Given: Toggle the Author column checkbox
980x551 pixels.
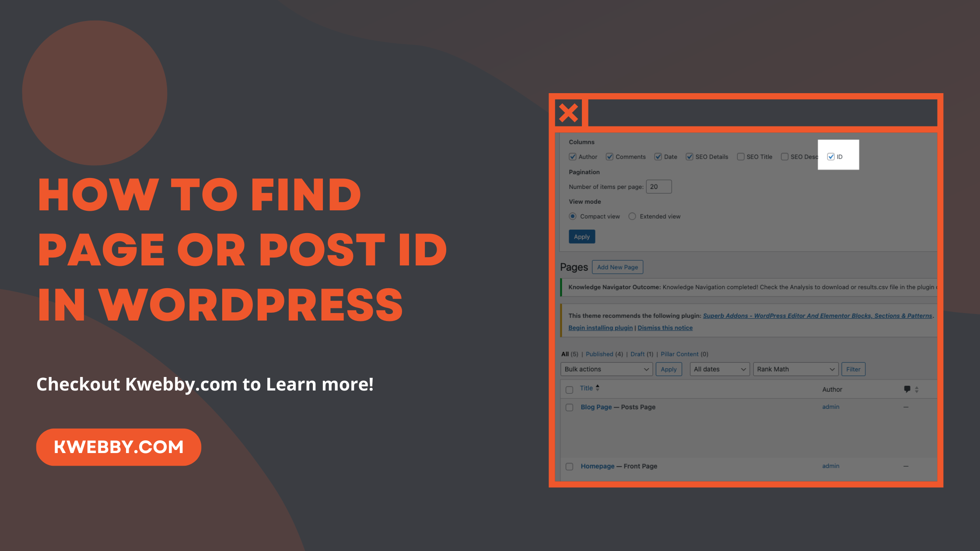Looking at the screenshot, I should tap(573, 157).
